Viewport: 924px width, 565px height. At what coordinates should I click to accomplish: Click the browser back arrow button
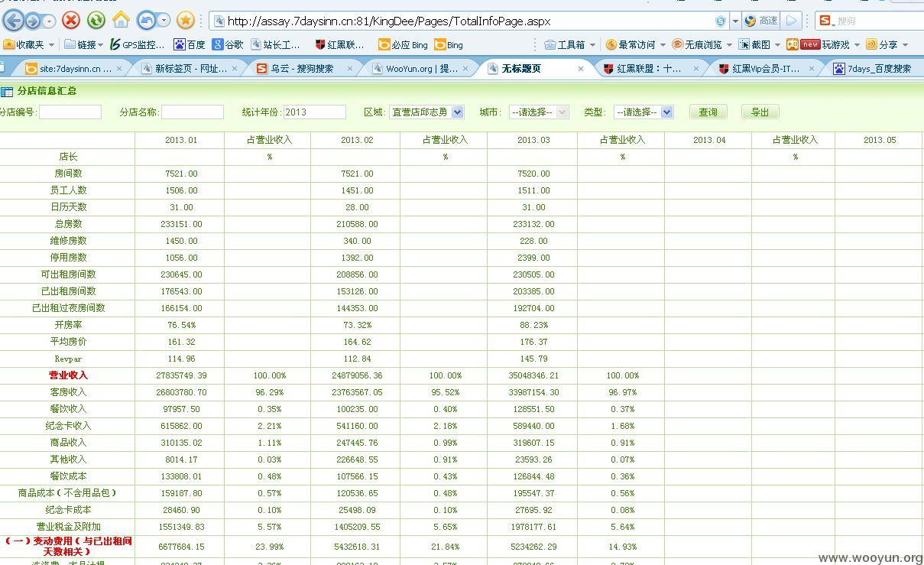pos(14,21)
